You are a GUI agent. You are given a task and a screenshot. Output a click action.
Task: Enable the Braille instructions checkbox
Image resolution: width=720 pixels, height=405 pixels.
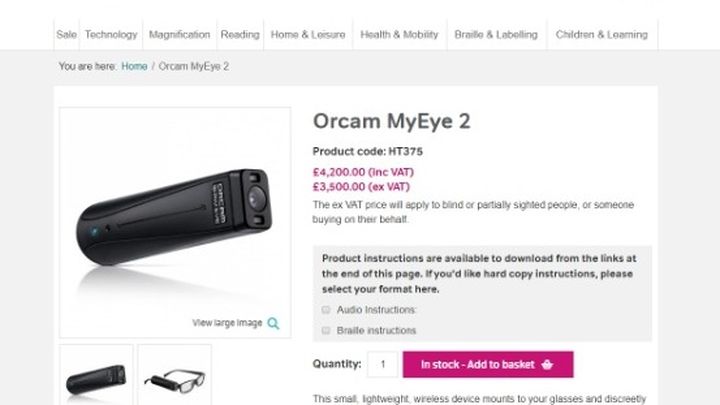click(326, 330)
